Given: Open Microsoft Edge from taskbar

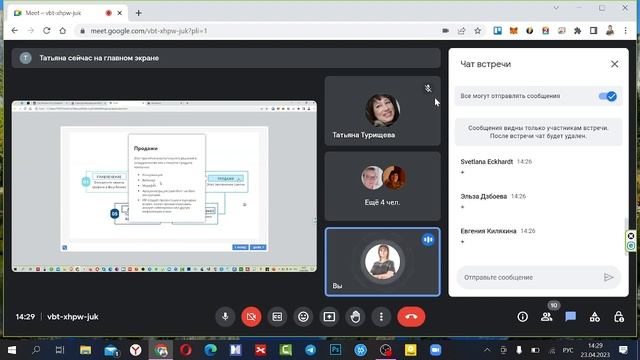Looking at the screenshot, I should [x=211, y=350].
